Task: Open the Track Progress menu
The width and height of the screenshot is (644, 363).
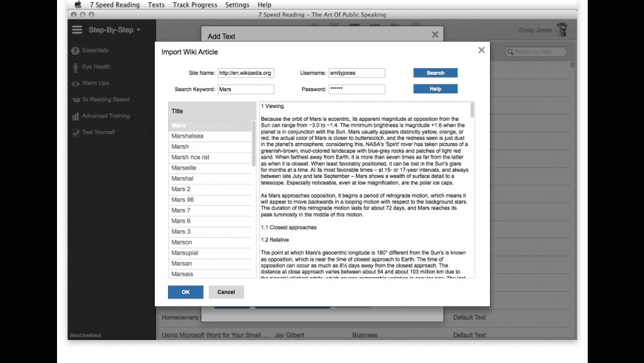Action: 195,5
